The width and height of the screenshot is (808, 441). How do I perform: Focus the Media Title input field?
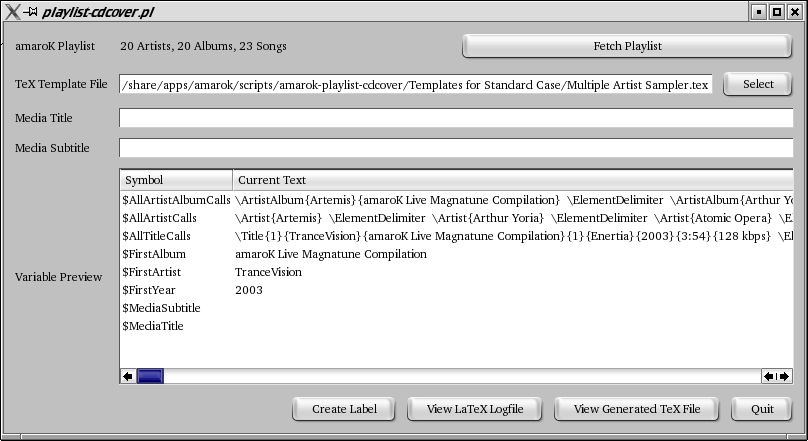(x=456, y=118)
